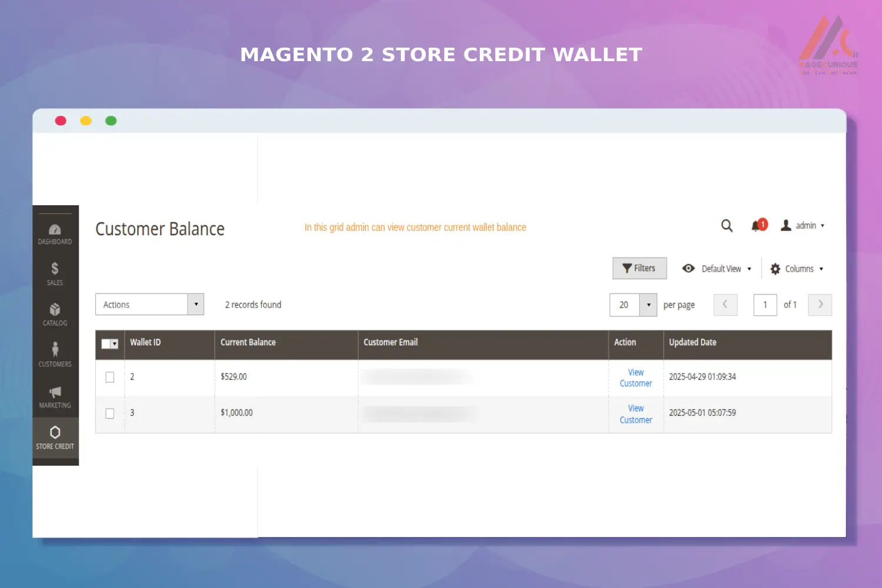882x588 pixels.
Task: Open the Actions dropdown
Action: pos(149,304)
